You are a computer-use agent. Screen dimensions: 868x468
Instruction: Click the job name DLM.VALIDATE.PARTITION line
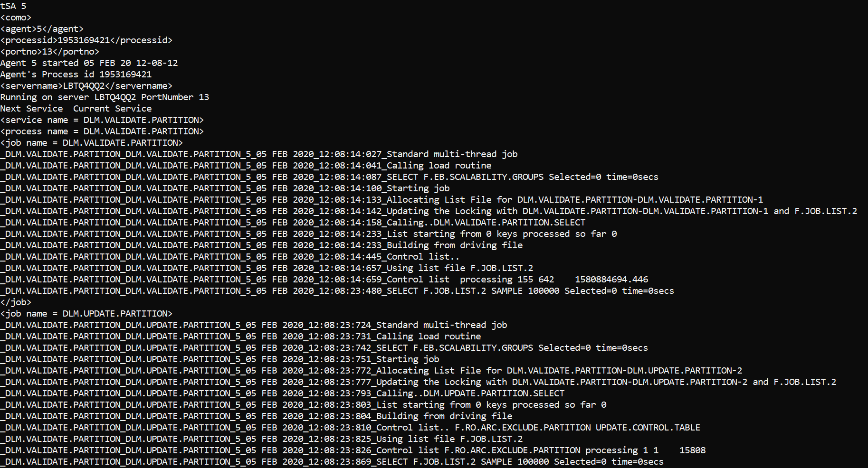click(91, 143)
